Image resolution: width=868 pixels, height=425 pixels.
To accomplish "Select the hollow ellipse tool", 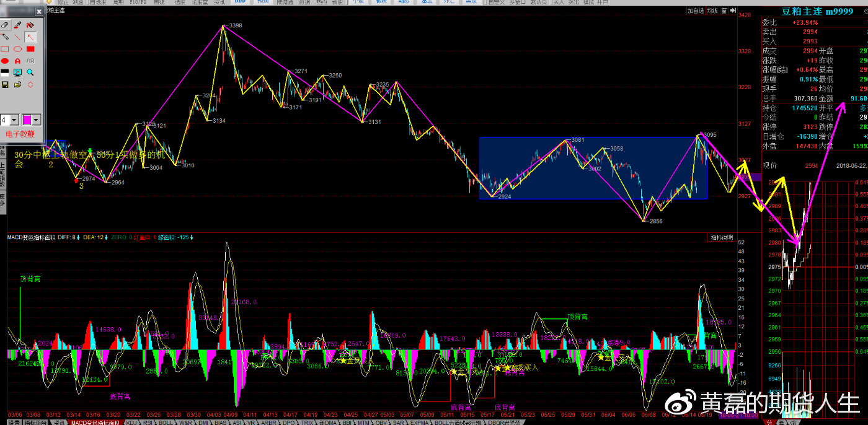I will coord(17,49).
